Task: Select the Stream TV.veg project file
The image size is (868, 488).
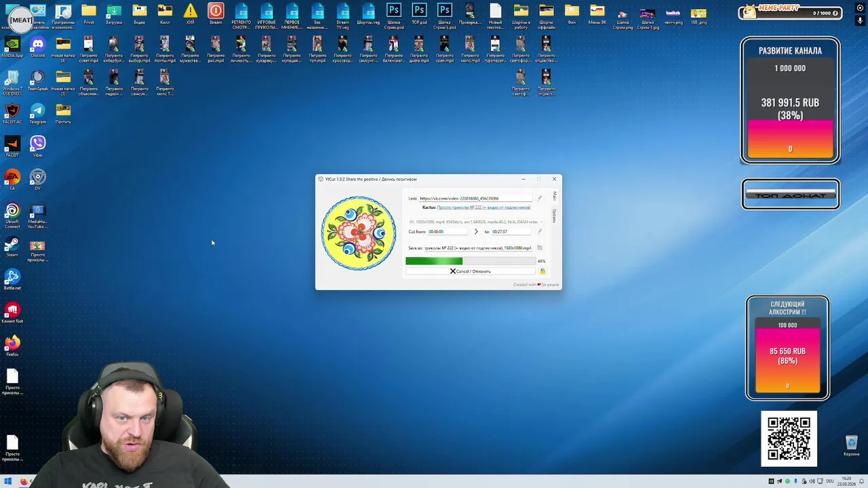Action: tap(343, 16)
